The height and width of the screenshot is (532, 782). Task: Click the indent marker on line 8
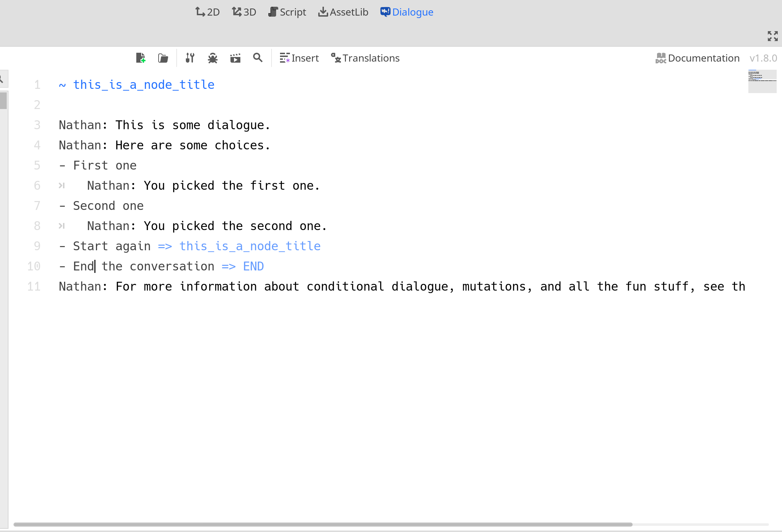[62, 226]
